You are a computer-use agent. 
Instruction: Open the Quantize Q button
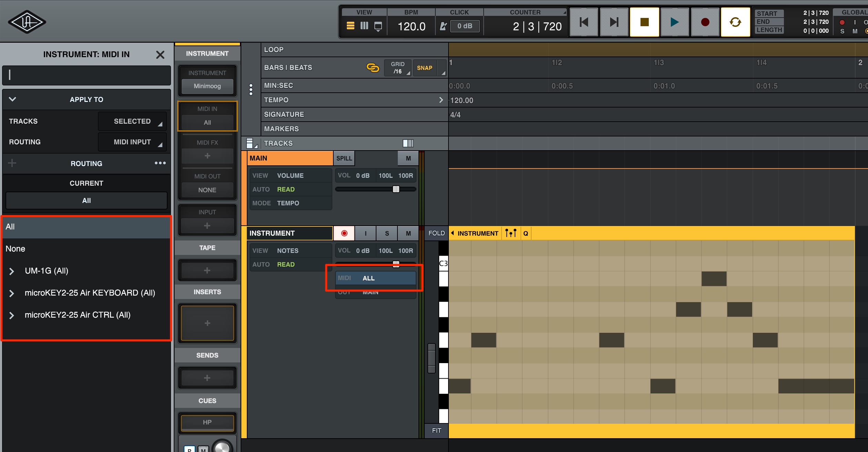tap(525, 233)
